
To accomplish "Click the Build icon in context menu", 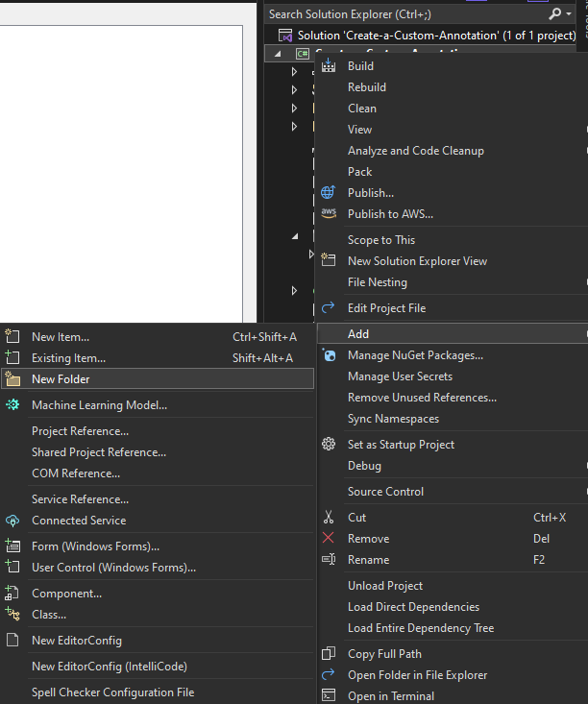I will point(329,65).
